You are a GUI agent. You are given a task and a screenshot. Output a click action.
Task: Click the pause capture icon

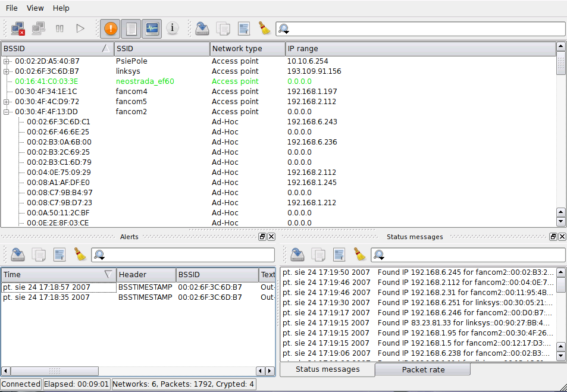pyautogui.click(x=59, y=28)
